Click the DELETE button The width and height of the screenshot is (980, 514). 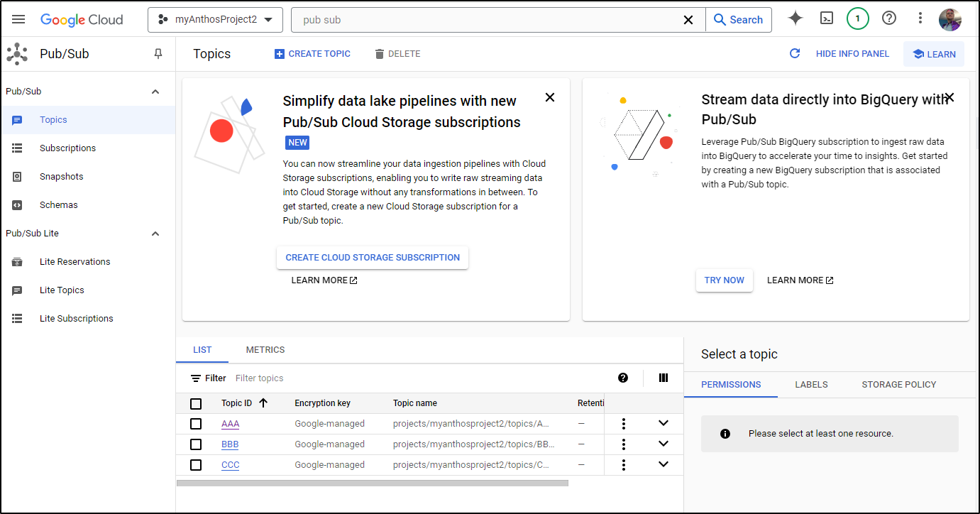point(397,54)
